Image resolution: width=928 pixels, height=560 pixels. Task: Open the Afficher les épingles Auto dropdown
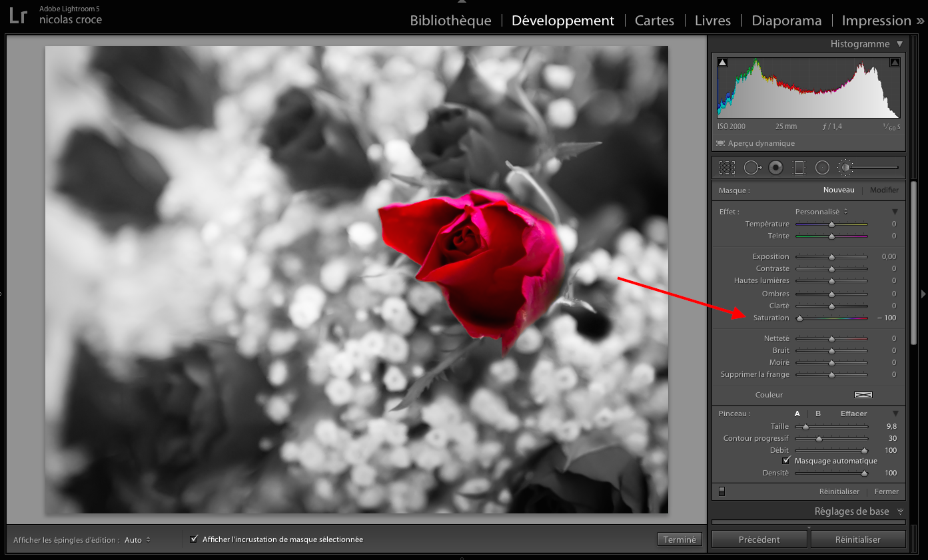(x=137, y=540)
